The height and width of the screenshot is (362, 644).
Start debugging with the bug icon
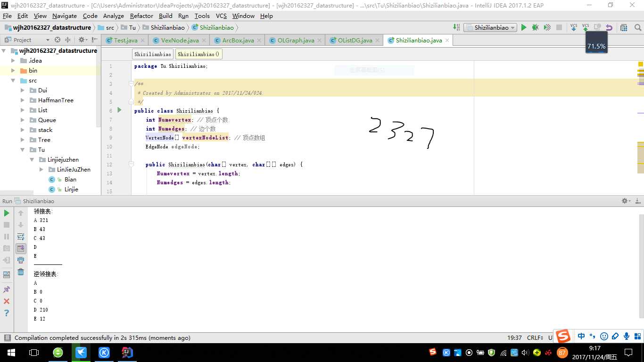536,27
